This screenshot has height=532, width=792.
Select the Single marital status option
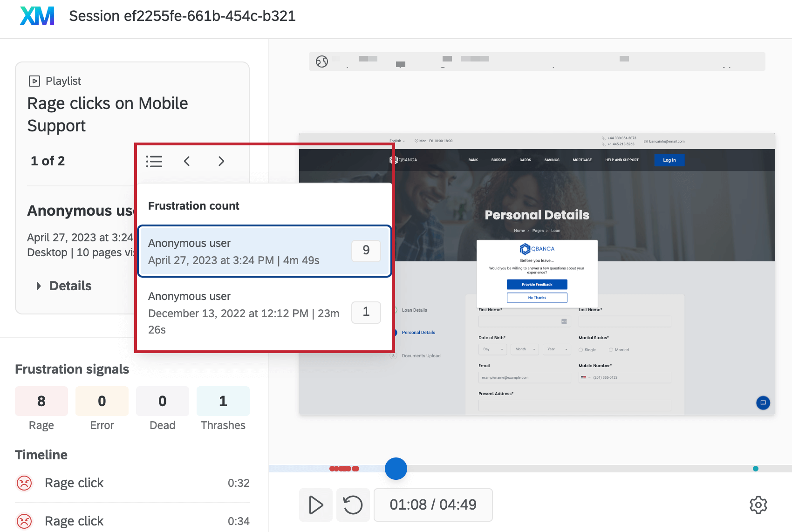581,350
